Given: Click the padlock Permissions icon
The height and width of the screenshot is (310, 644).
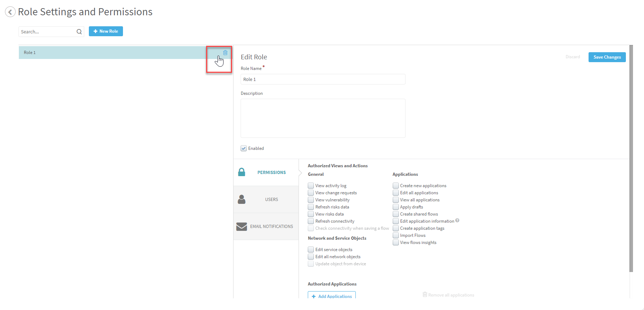Looking at the screenshot, I should pyautogui.click(x=242, y=172).
